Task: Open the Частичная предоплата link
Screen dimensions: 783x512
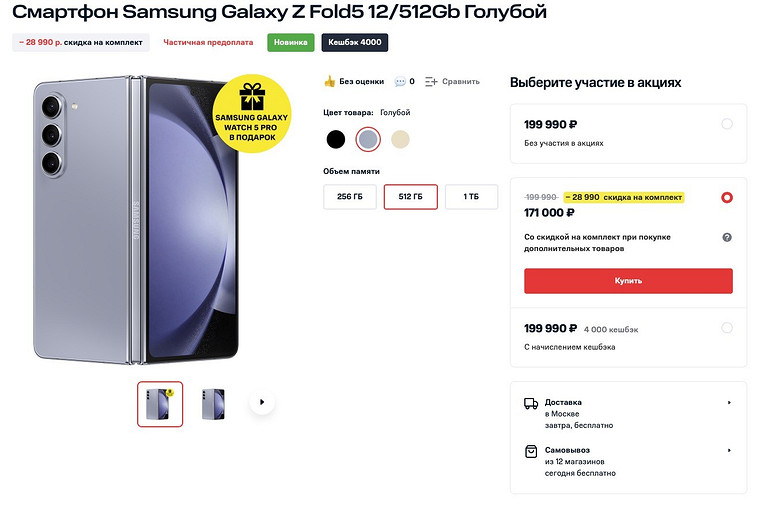Action: 209,43
